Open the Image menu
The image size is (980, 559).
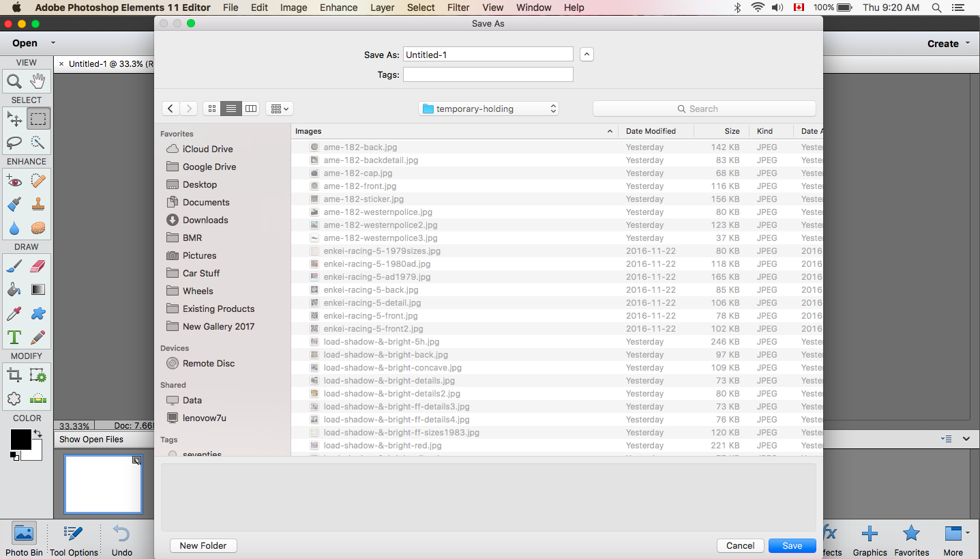point(293,8)
